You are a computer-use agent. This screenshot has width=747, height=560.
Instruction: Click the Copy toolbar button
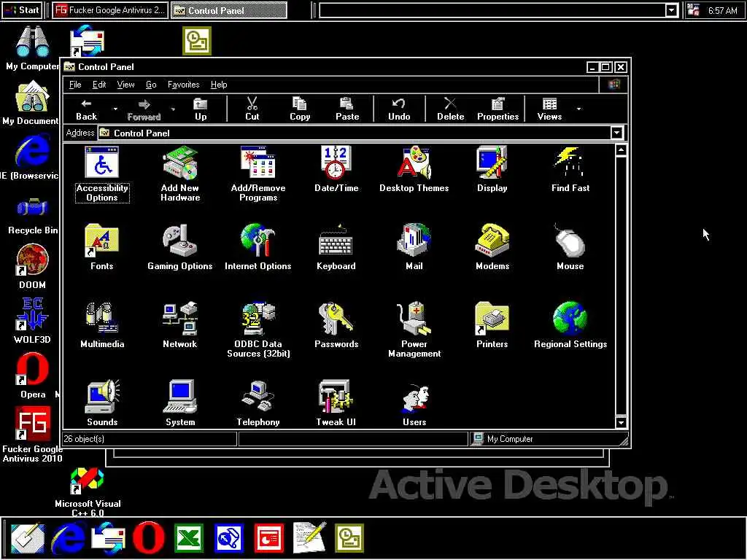300,109
